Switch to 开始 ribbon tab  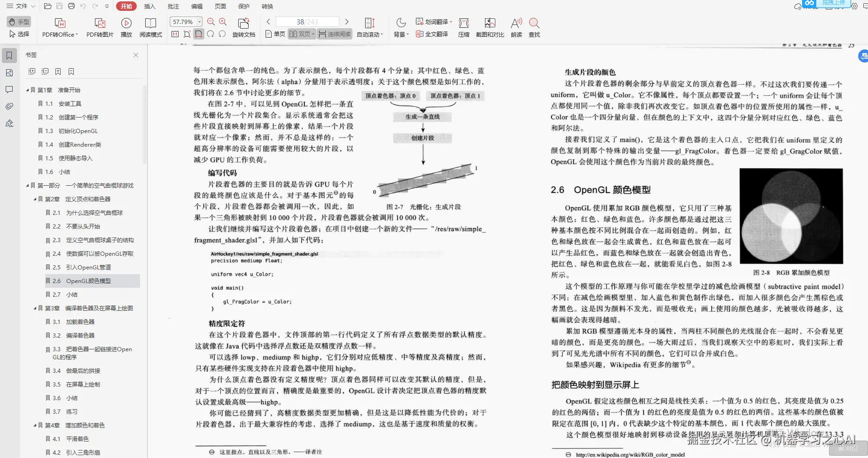(126, 6)
